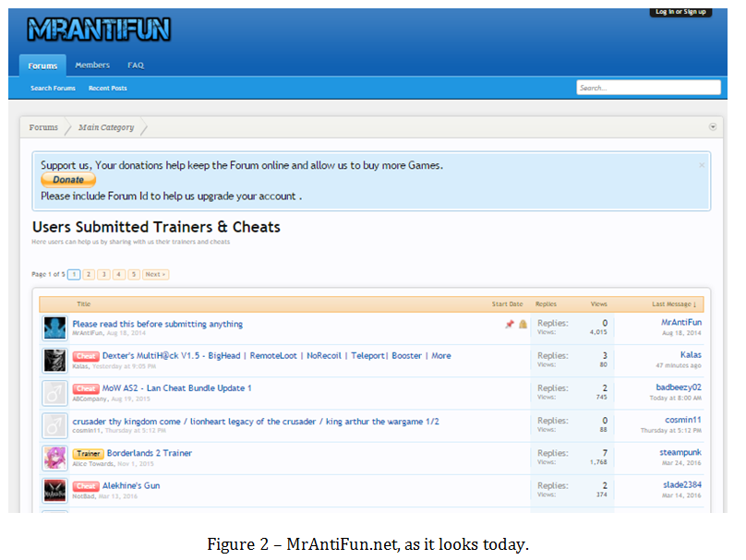The height and width of the screenshot is (560, 746).
Task: Switch to the Forums tab
Action: (42, 66)
